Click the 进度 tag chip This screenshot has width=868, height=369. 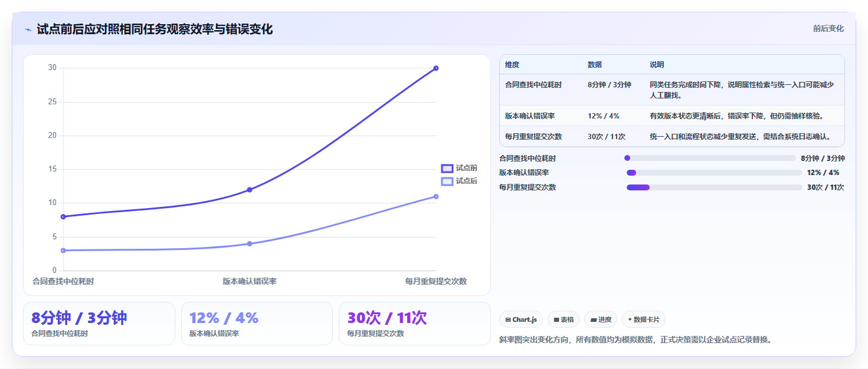tap(601, 319)
